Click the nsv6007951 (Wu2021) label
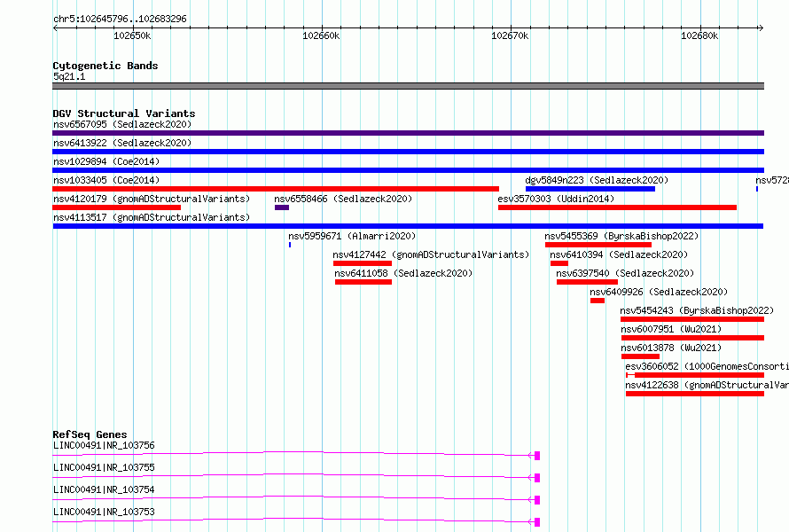This screenshot has height=532, width=789. tap(671, 329)
